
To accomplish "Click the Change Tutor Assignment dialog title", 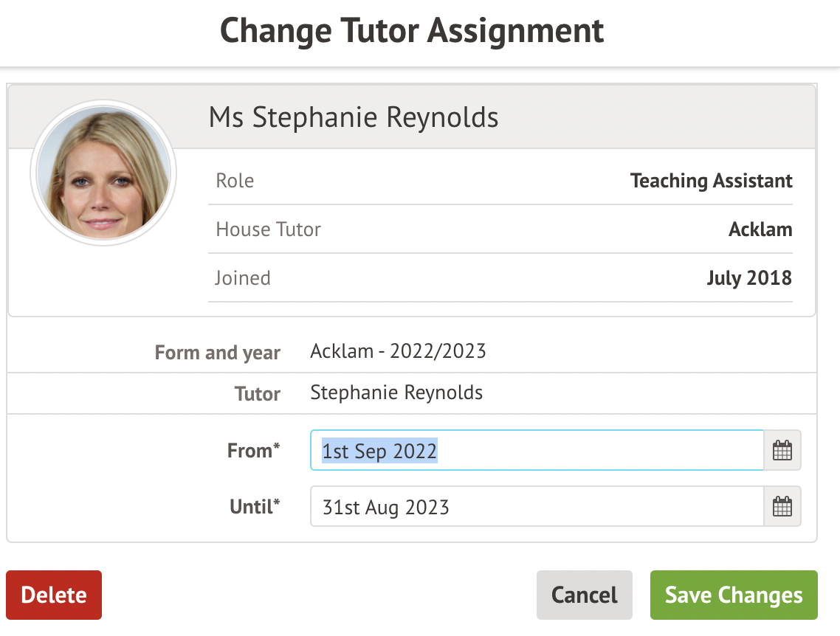I will pyautogui.click(x=412, y=31).
